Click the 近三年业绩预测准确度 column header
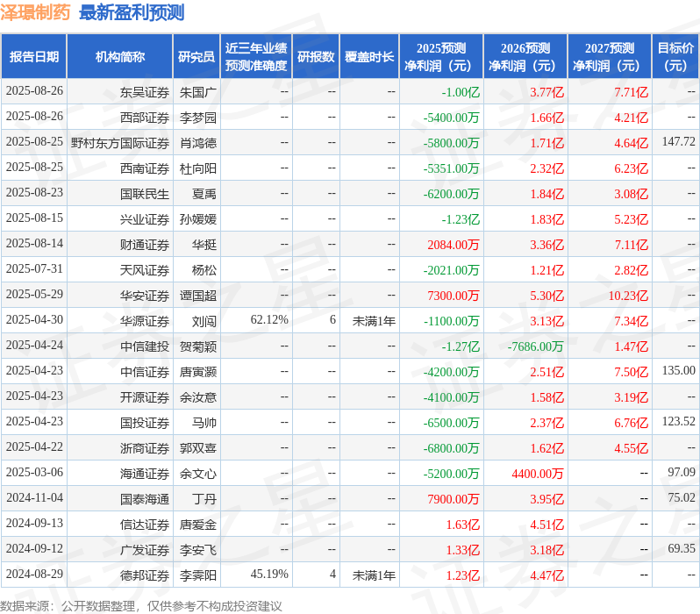 [256, 57]
